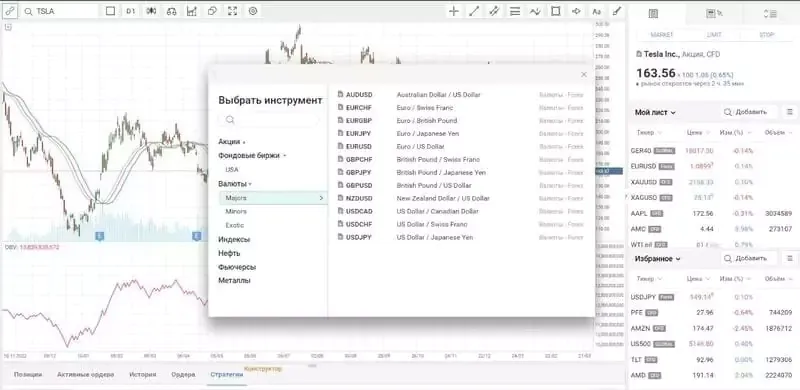This screenshot has height=390, width=800.
Task: Open the candlestick chart type icon
Action: (151, 11)
